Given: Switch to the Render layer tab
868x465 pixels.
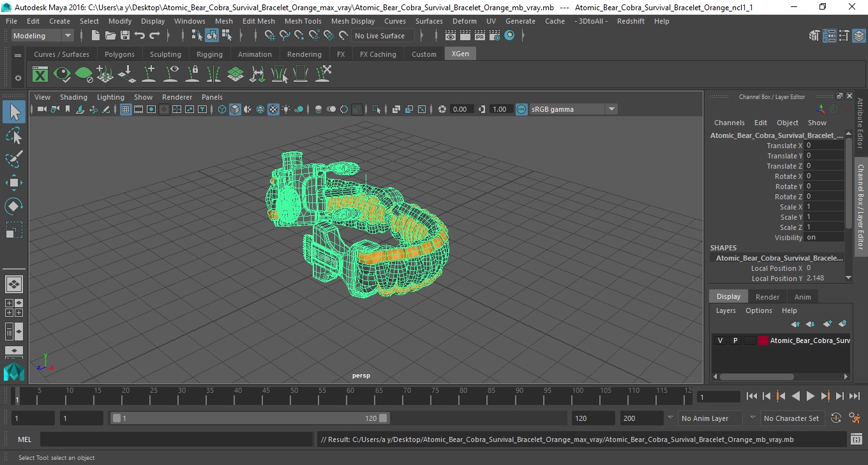Looking at the screenshot, I should point(767,296).
